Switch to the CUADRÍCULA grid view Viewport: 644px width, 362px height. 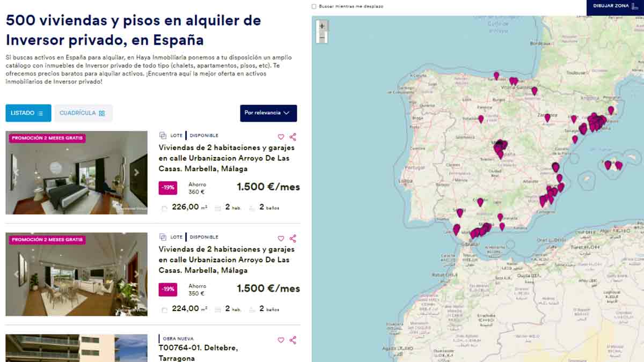point(83,113)
